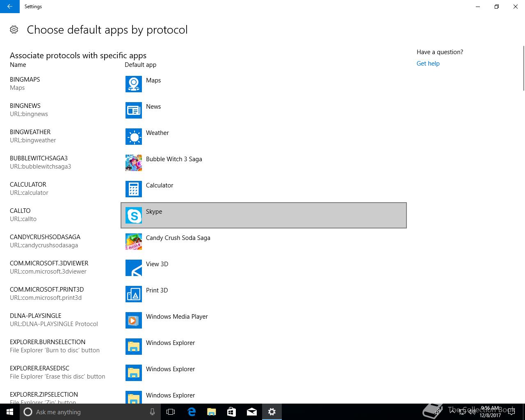Click the Candy Crush Soda Saga icon
The width and height of the screenshot is (525, 420).
134,242
